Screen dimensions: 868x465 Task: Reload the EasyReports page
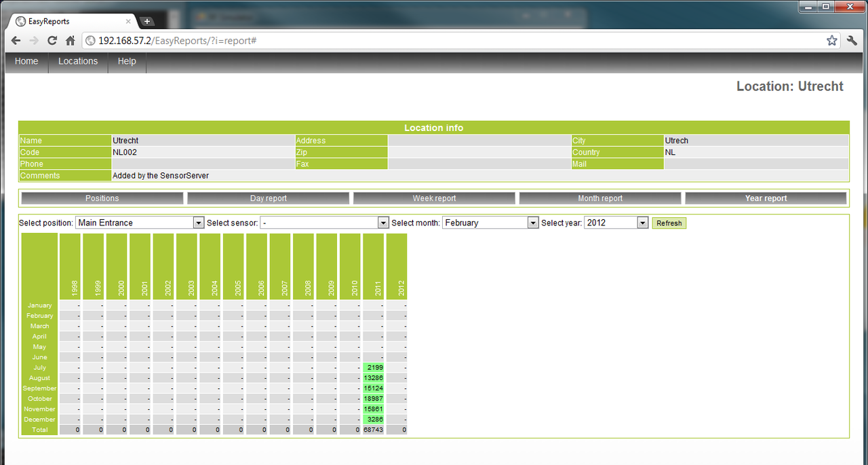(52, 40)
